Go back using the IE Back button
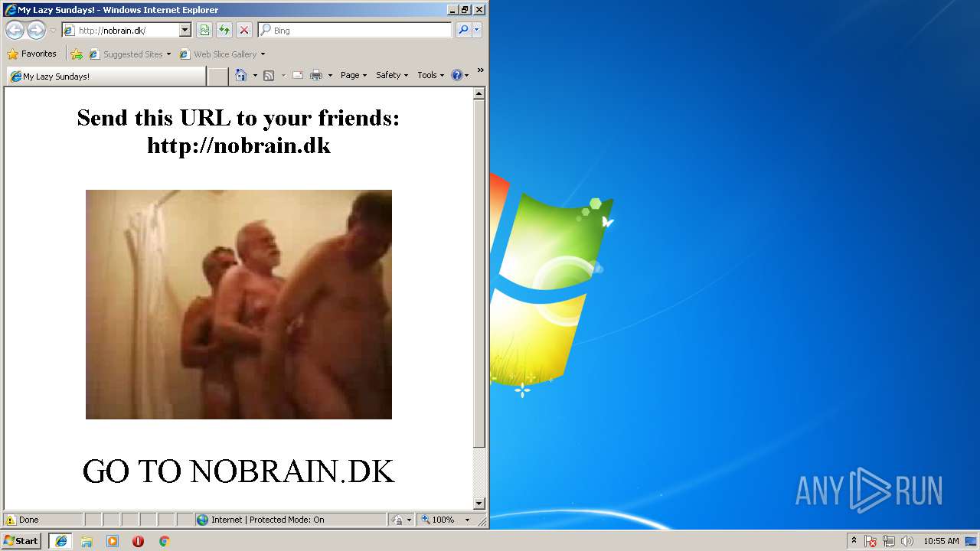 click(15, 31)
